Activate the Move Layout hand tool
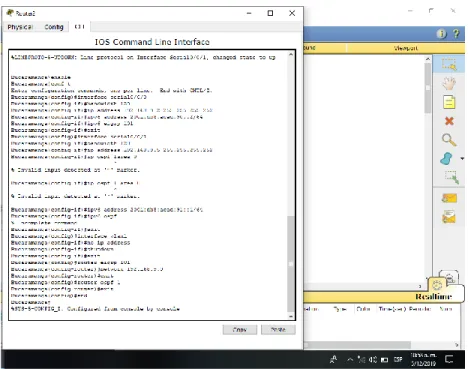Viewport: 468px width, 369px height. pyautogui.click(x=449, y=83)
